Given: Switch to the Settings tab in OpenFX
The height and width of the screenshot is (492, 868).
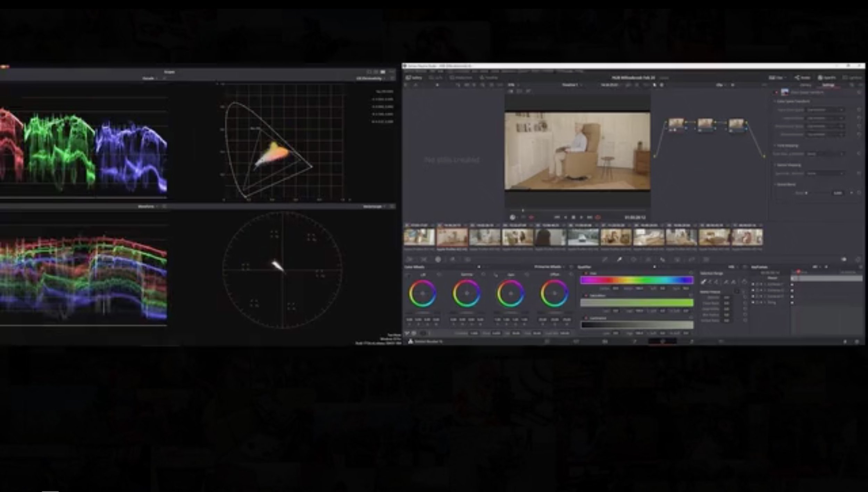Looking at the screenshot, I should [828, 85].
